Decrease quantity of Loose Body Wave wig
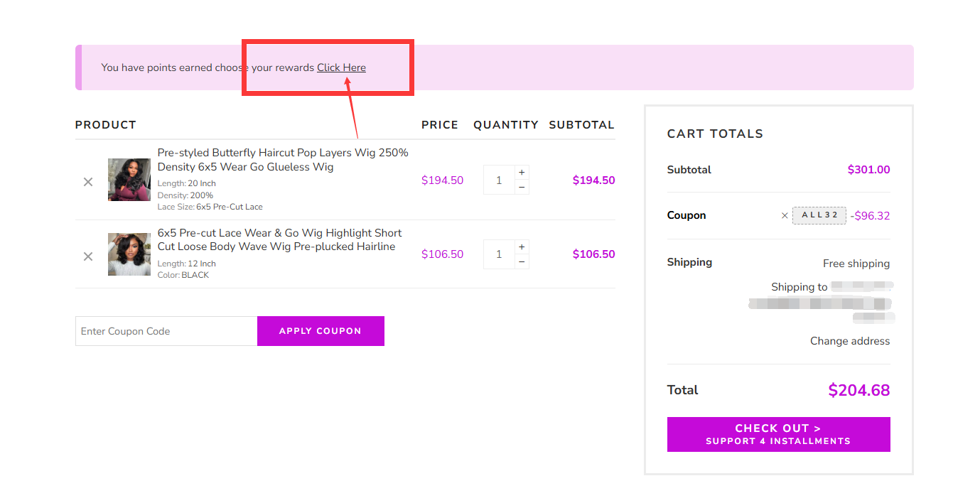 522,261
